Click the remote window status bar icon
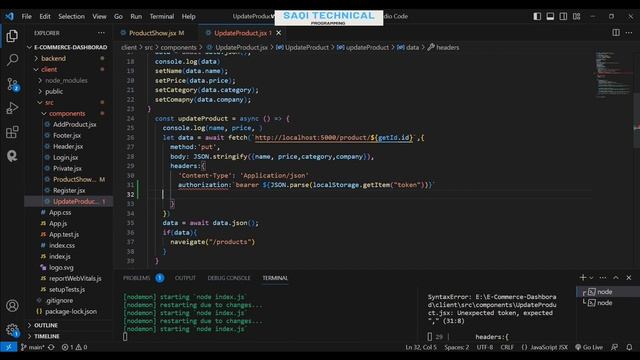This screenshot has height=360, width=640. point(8,347)
